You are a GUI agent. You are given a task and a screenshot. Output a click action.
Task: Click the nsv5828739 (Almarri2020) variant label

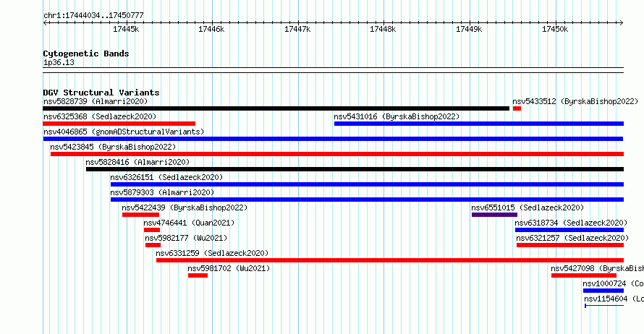(x=96, y=101)
